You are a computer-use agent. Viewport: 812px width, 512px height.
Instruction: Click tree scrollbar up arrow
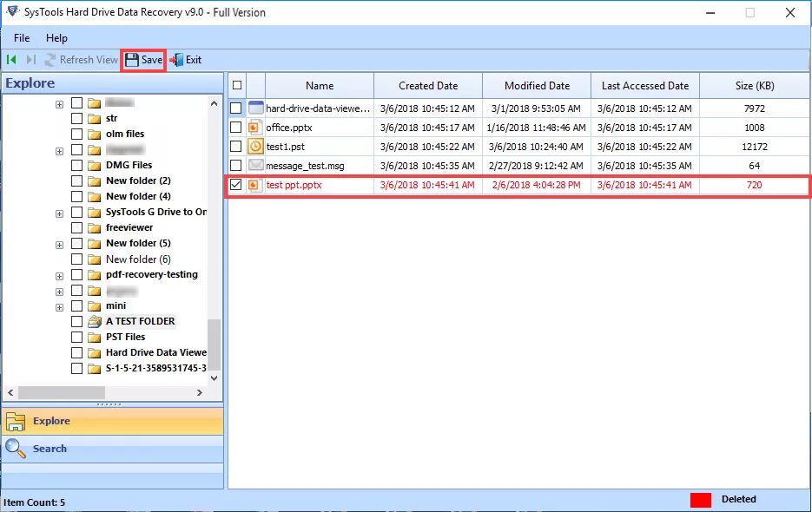pos(214,103)
